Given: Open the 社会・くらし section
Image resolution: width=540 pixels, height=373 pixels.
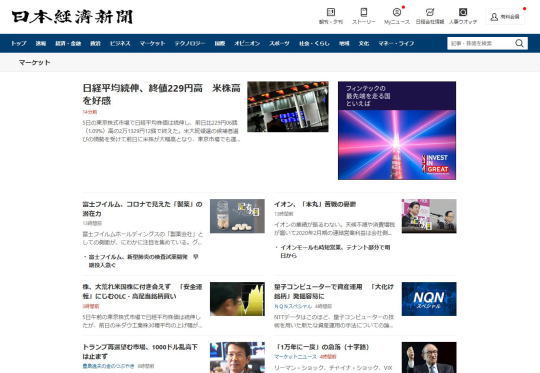Looking at the screenshot, I should pos(314,43).
